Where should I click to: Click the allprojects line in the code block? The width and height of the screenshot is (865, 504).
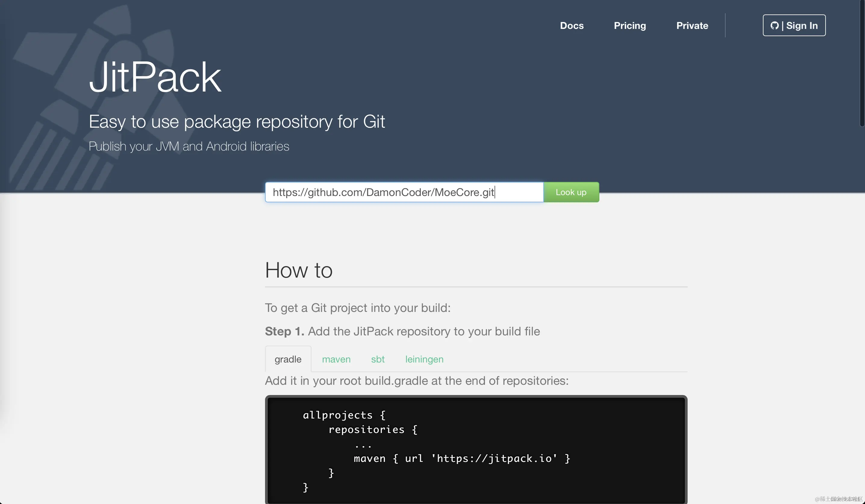(x=344, y=415)
